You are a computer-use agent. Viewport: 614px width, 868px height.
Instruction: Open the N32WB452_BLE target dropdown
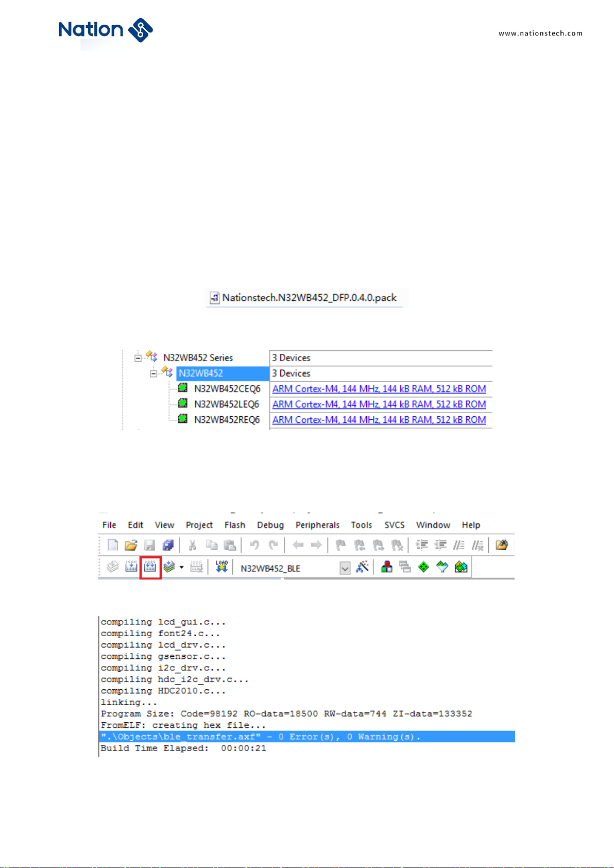coord(345,568)
